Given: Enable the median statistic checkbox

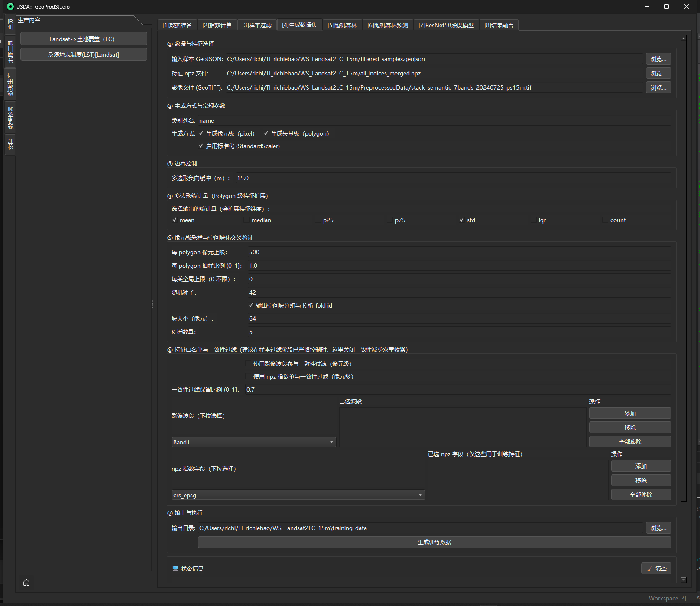Looking at the screenshot, I should coord(246,220).
